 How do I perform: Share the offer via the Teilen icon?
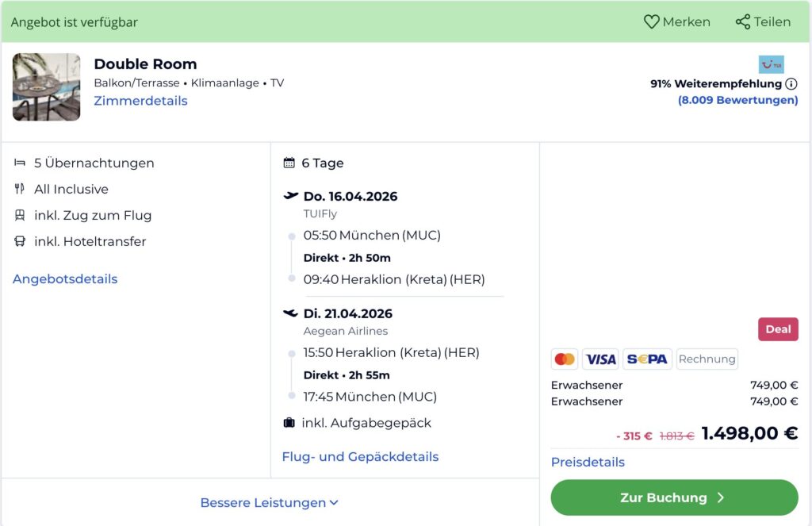[x=761, y=21]
